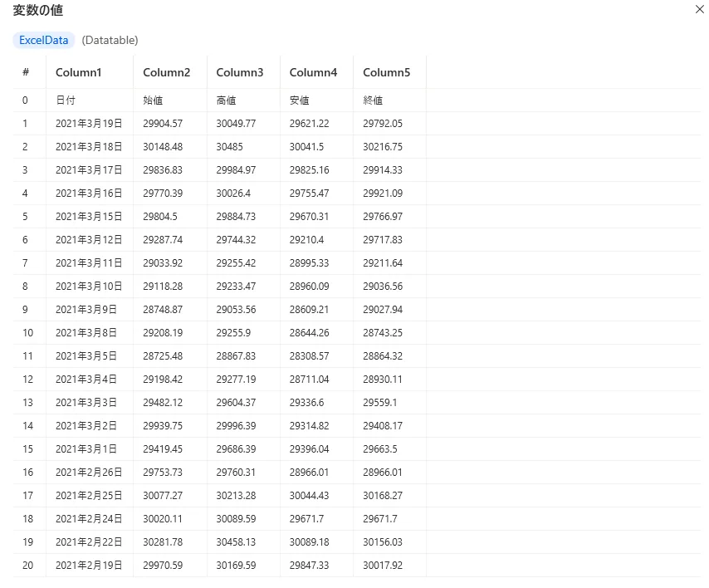Click the 終値 header cell in row 0
The image size is (709, 588).
pos(373,100)
